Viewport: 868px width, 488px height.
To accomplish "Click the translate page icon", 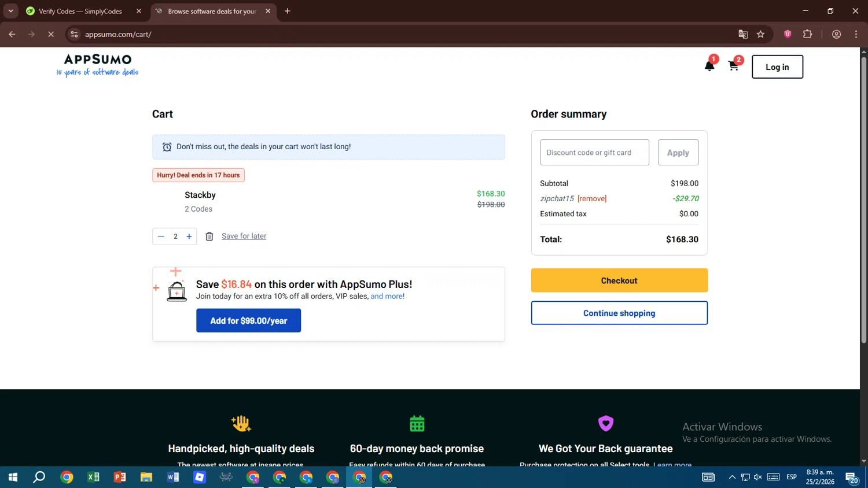I will [x=743, y=34].
